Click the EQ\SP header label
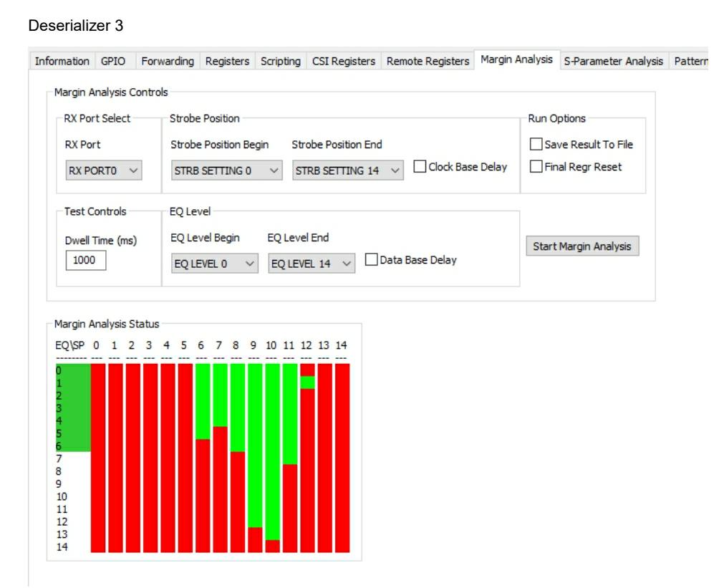719x588 pixels. click(69, 345)
